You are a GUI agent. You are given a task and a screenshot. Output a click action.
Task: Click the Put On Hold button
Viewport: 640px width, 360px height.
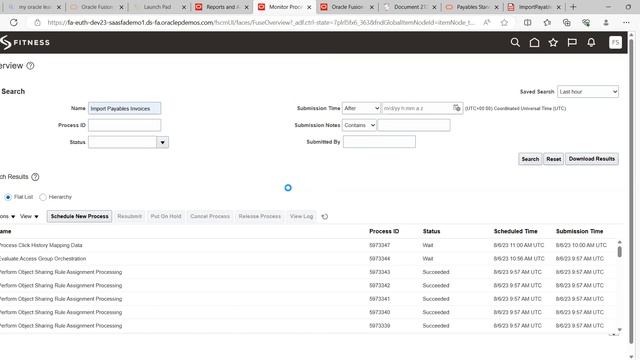(x=166, y=216)
